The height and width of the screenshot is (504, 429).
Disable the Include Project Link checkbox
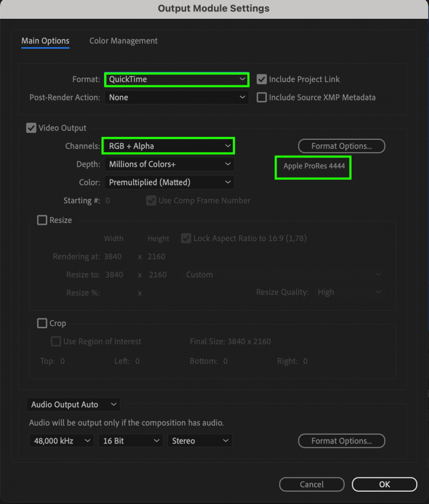261,79
